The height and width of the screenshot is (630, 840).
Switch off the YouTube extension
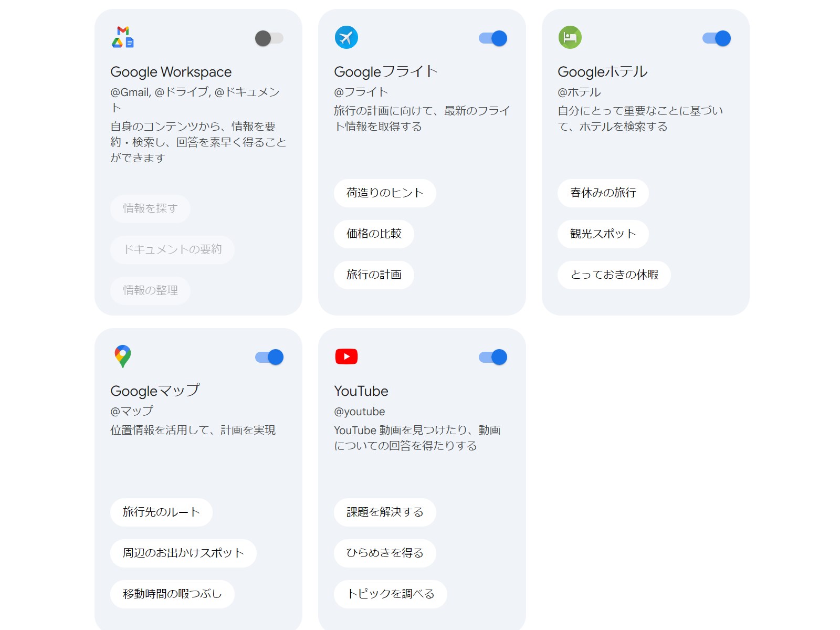click(493, 356)
